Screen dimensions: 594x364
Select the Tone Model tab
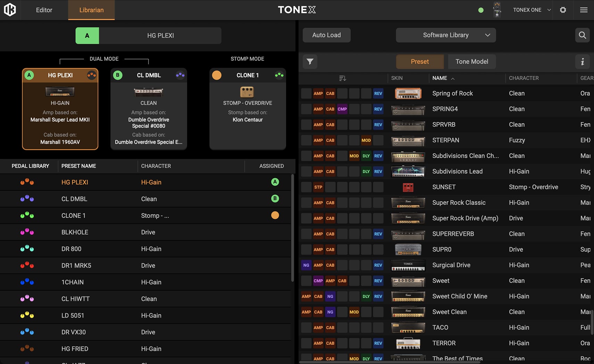pyautogui.click(x=471, y=62)
